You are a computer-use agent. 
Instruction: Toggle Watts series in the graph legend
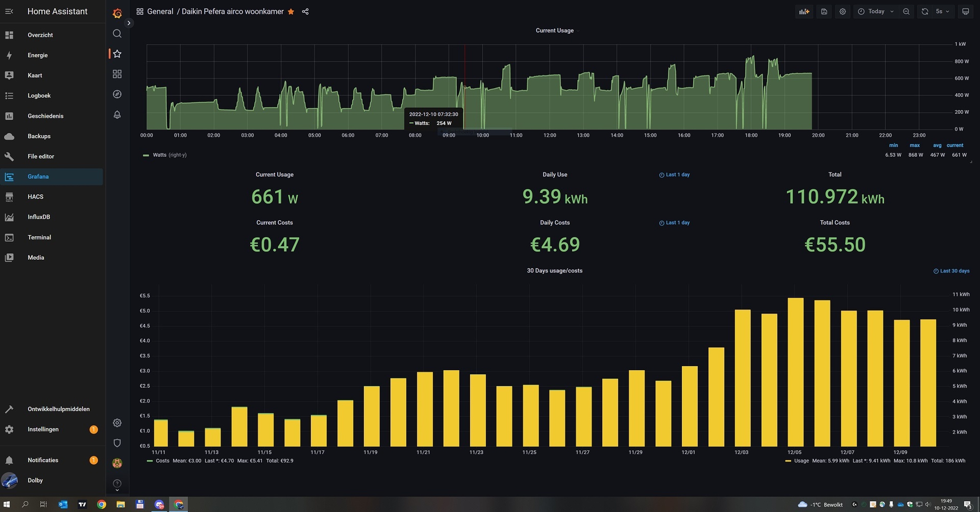click(x=159, y=155)
